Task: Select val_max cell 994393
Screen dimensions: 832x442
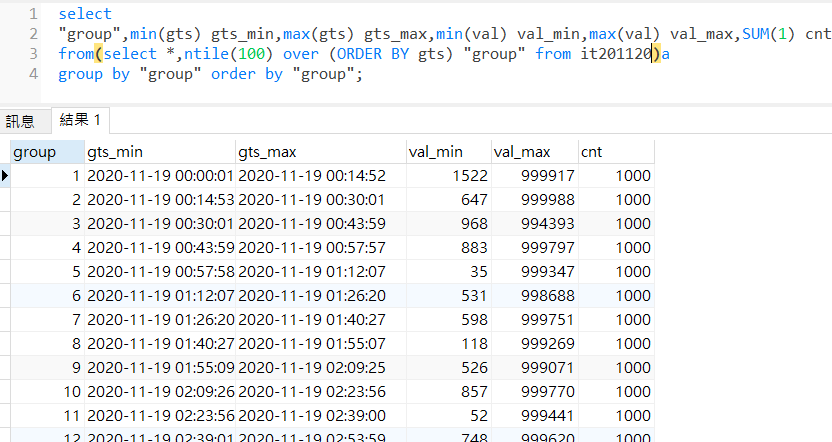Action: tap(534, 223)
